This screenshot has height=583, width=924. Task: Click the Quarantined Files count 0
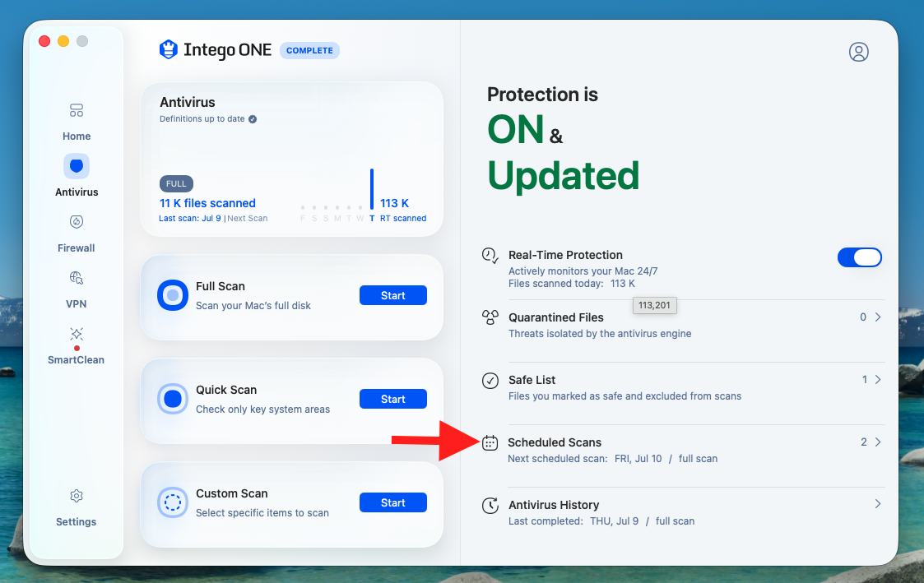point(863,317)
